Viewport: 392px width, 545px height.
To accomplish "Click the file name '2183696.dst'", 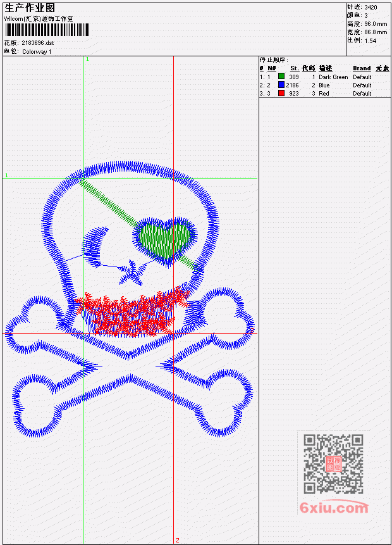I will tap(38, 43).
